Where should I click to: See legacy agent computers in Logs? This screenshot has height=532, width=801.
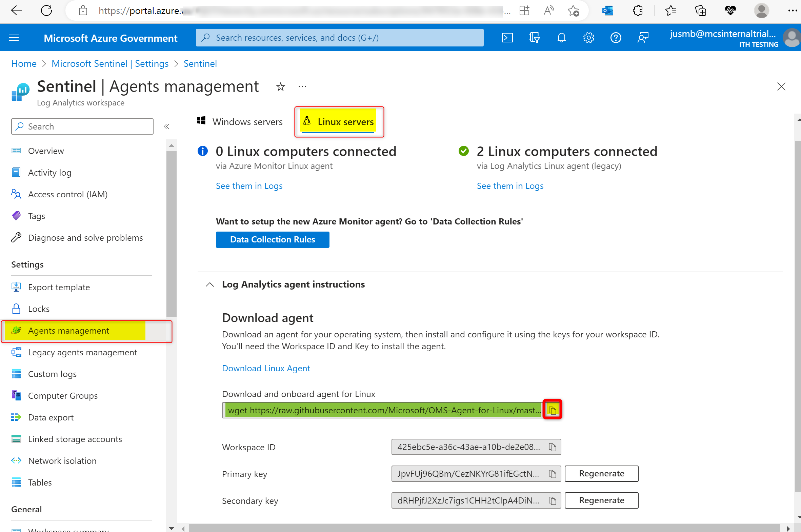[510, 186]
